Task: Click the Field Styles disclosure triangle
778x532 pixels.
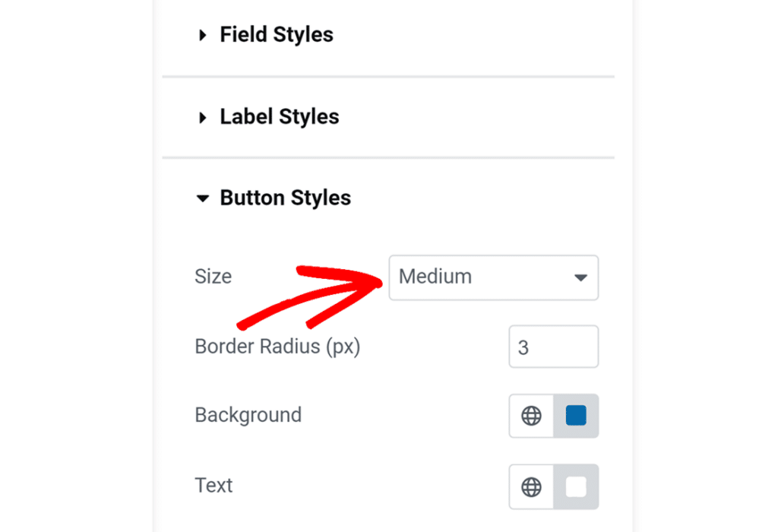Action: click(x=202, y=34)
